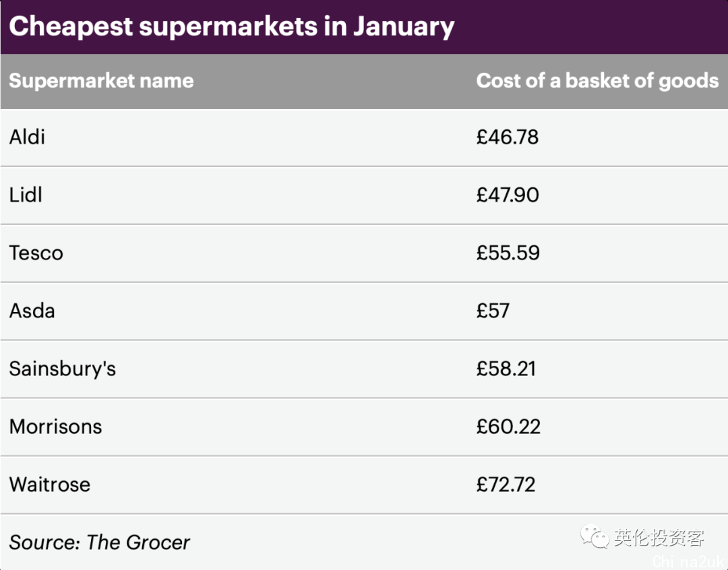Screen dimensions: 728x570
Task: Click the 'Source: The Grocer' footnote
Action: pos(99,542)
